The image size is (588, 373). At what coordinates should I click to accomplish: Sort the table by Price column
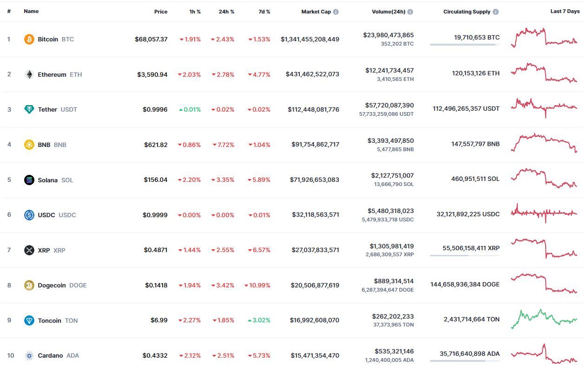tap(161, 12)
